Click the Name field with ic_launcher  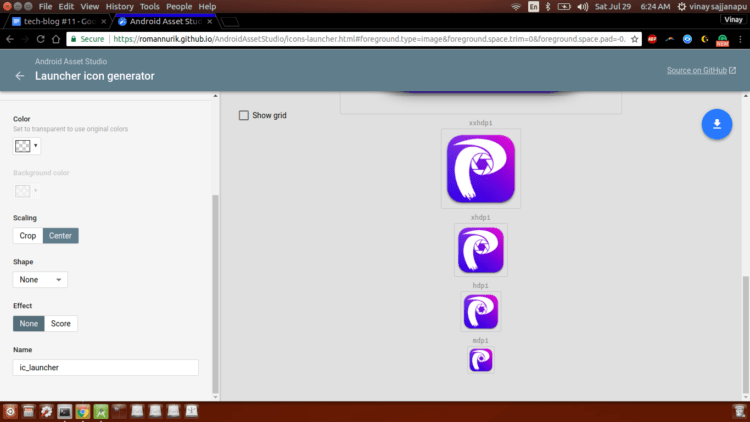pyautogui.click(x=106, y=367)
